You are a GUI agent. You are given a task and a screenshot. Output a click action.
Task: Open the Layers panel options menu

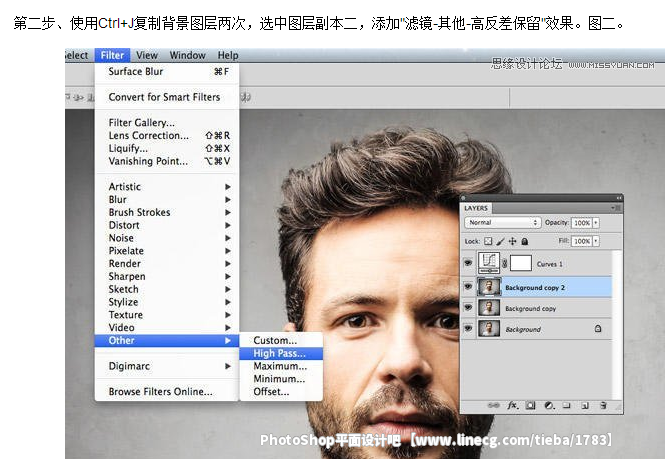coord(616,208)
